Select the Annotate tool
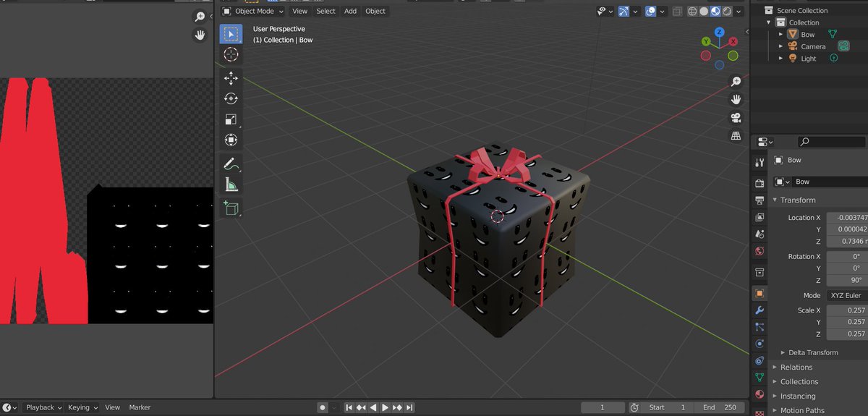This screenshot has width=868, height=416. click(231, 164)
